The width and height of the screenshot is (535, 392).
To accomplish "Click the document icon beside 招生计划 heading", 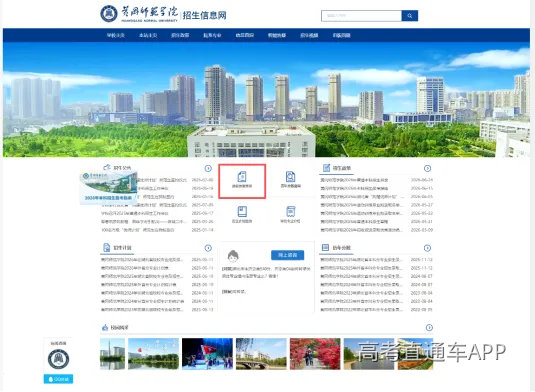I will click(x=107, y=247).
